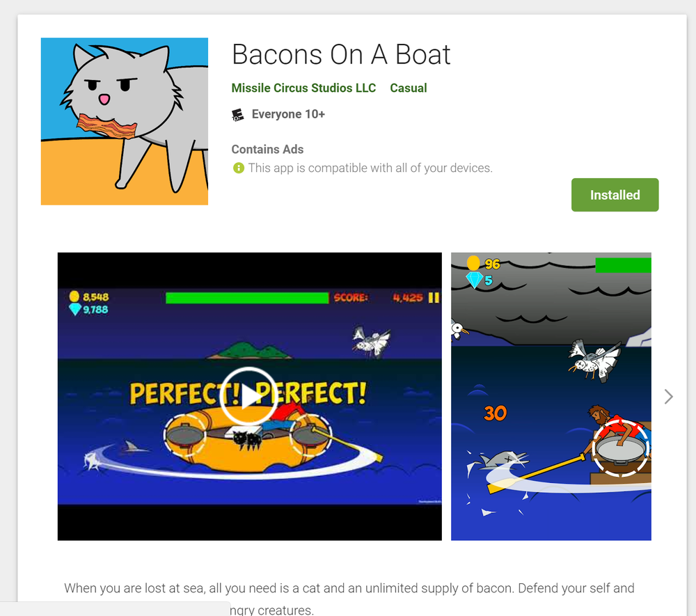
Task: Click the Installed button
Action: 615,195
